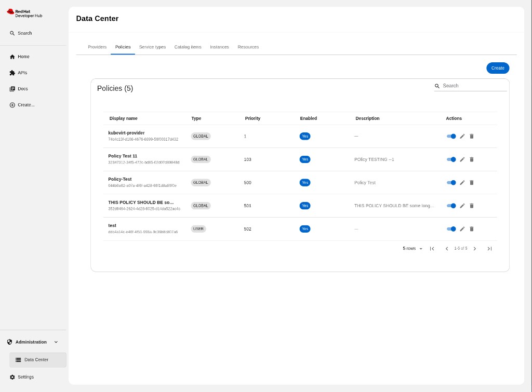Toggle the Policy-Test enable switch
Viewport: 532px width, 392px height.
(451, 183)
